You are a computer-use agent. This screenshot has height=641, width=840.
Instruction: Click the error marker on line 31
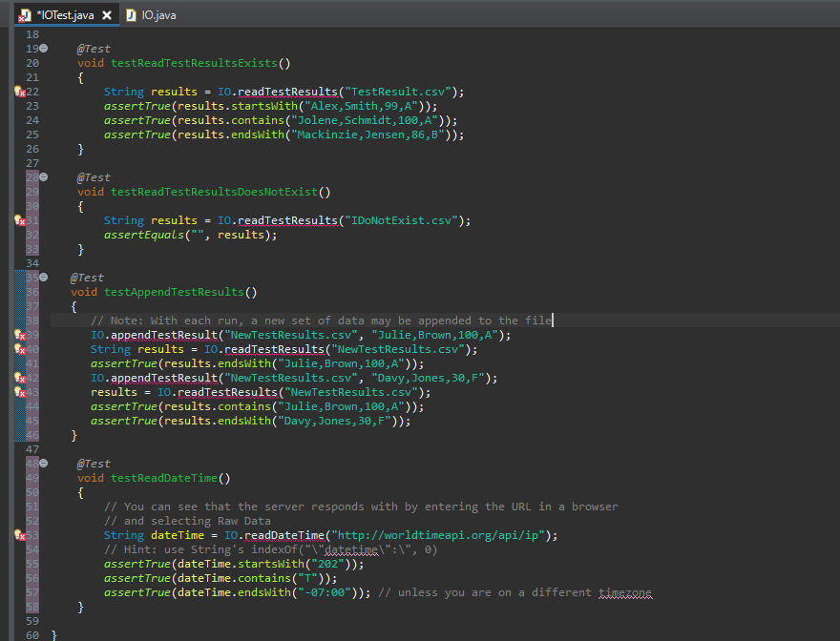coord(19,220)
